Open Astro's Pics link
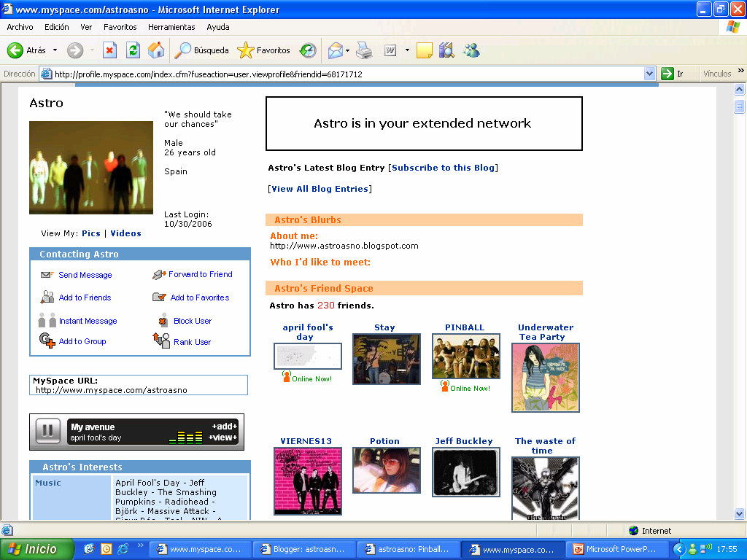The height and width of the screenshot is (560, 747). point(91,233)
